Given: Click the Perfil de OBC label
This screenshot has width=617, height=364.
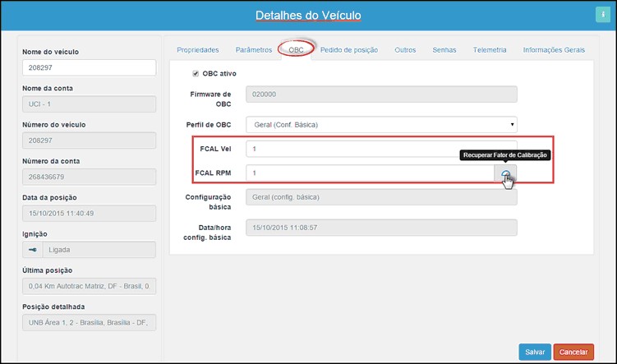Looking at the screenshot, I should tap(209, 125).
